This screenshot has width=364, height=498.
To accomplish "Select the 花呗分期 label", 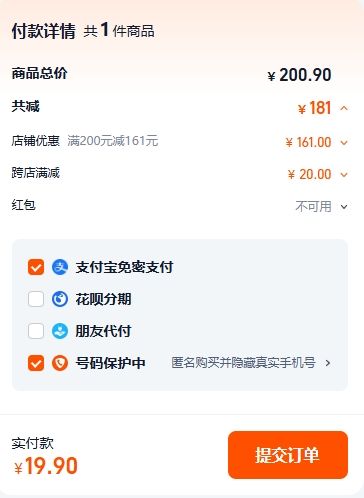I will (x=103, y=299).
